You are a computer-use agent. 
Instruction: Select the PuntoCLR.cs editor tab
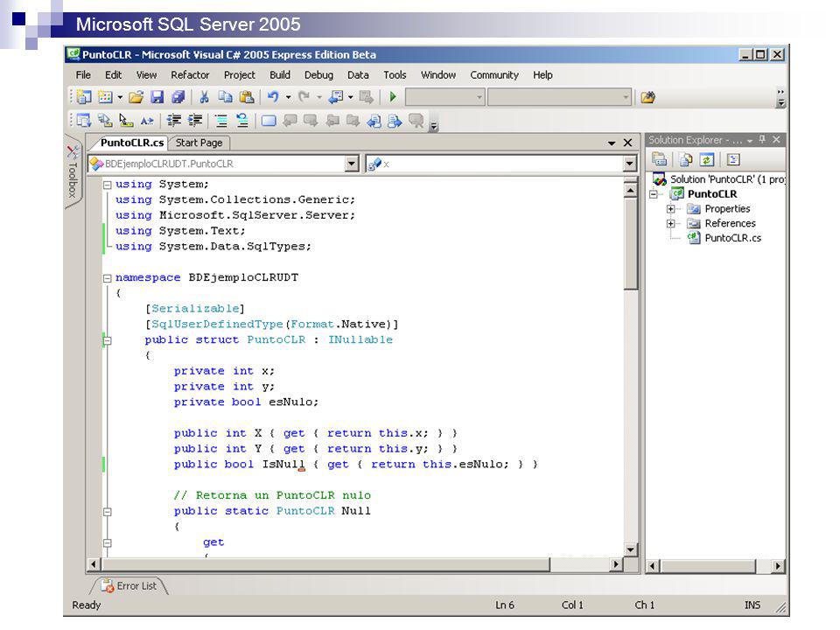click(132, 143)
